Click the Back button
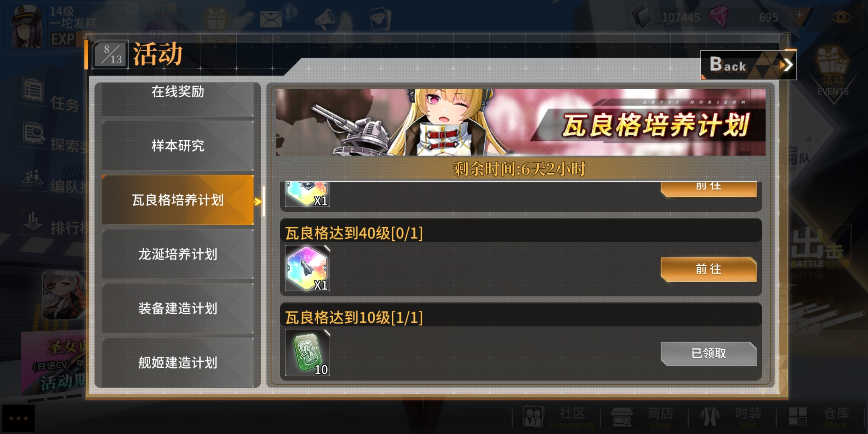The height and width of the screenshot is (434, 868). [x=748, y=65]
